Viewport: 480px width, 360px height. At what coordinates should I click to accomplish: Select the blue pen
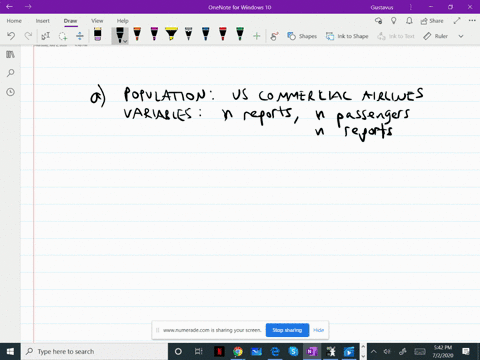(x=206, y=34)
